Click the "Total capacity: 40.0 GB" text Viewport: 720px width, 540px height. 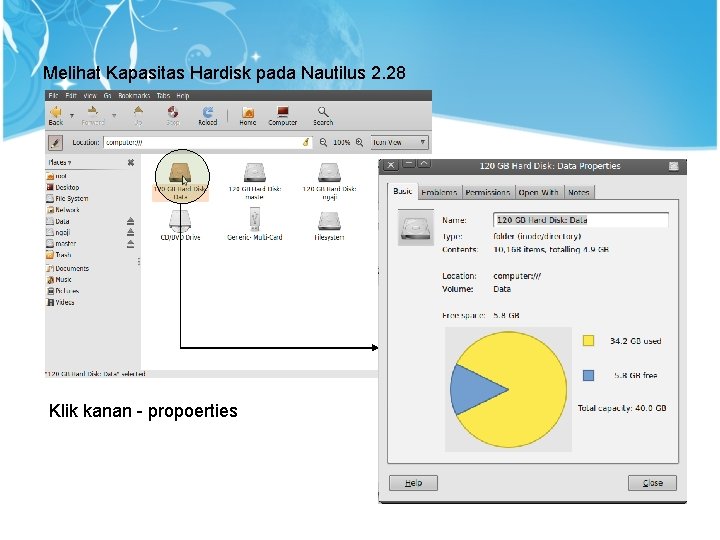(622, 408)
